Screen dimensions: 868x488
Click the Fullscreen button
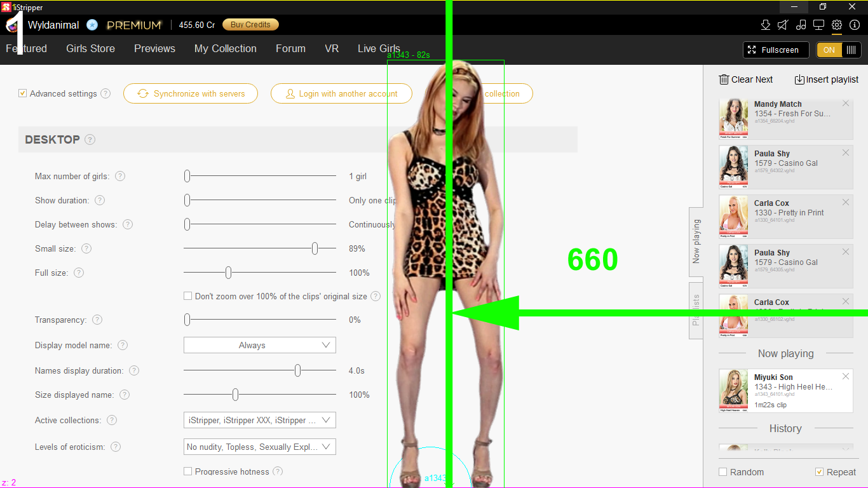point(776,50)
